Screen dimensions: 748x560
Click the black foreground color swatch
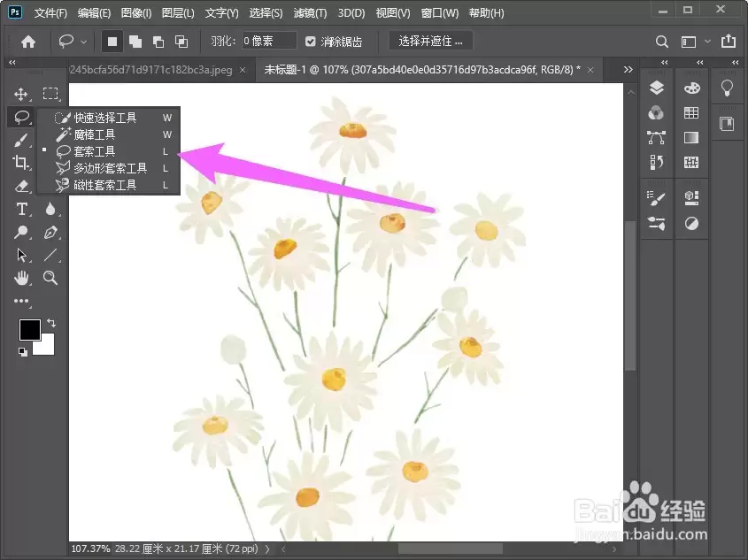[x=29, y=330]
